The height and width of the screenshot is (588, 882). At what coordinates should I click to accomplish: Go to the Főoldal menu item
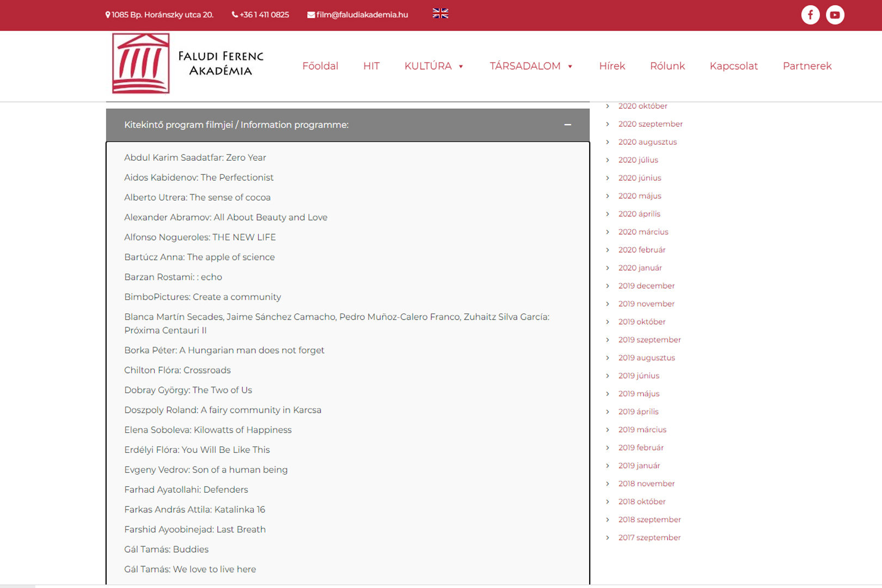pos(320,66)
